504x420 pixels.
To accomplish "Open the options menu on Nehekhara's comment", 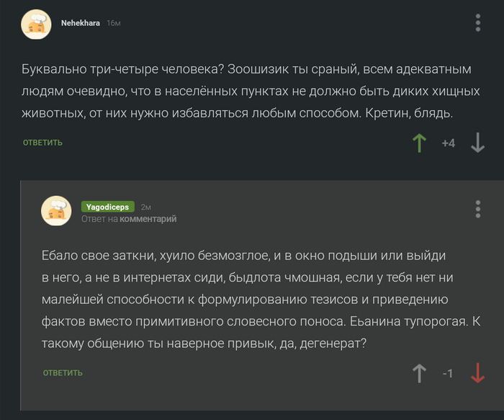I will (478, 23).
